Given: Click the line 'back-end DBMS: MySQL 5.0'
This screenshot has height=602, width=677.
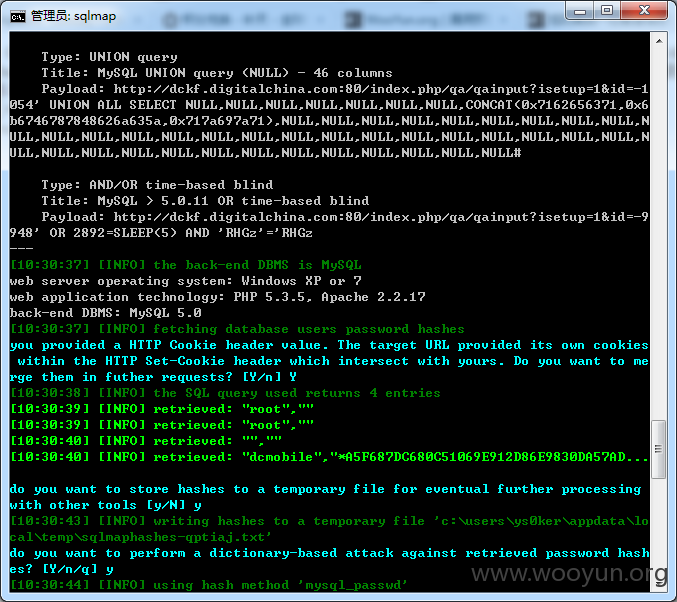Looking at the screenshot, I should coord(105,313).
